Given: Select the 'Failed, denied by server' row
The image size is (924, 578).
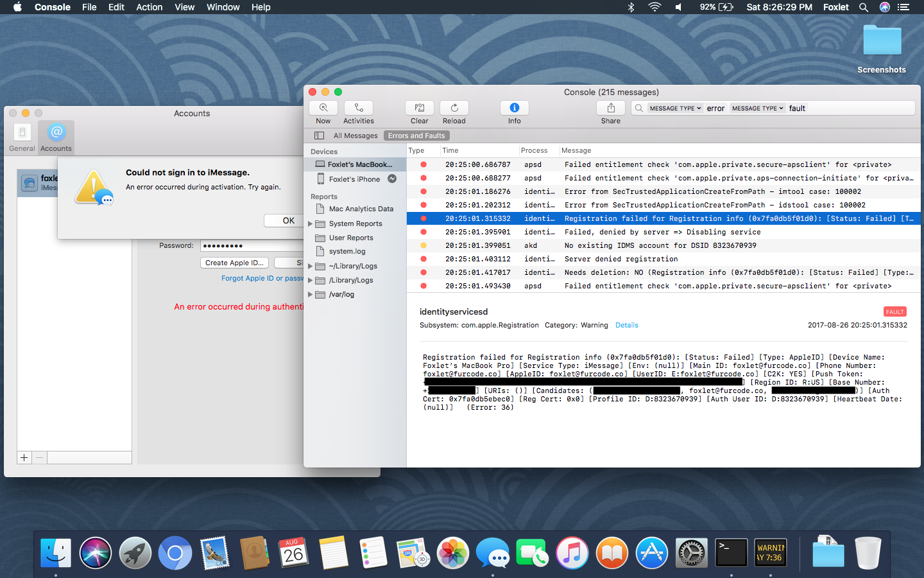Looking at the screenshot, I should click(x=663, y=232).
